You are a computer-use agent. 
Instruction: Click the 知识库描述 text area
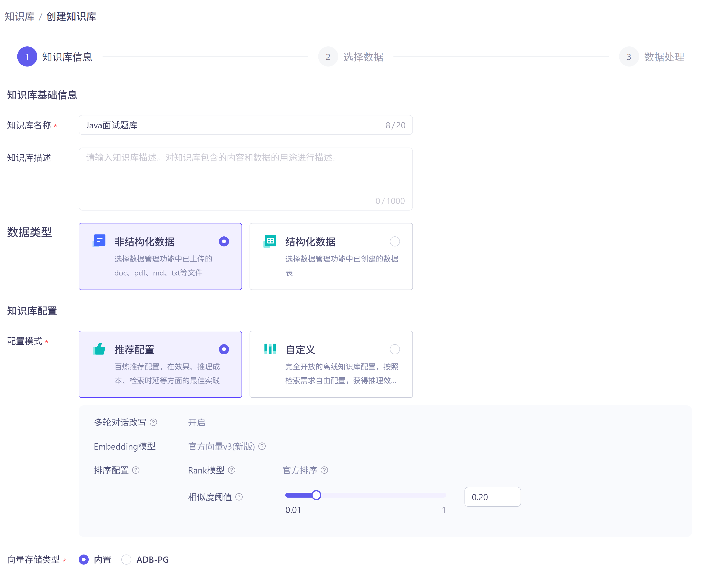coord(246,179)
